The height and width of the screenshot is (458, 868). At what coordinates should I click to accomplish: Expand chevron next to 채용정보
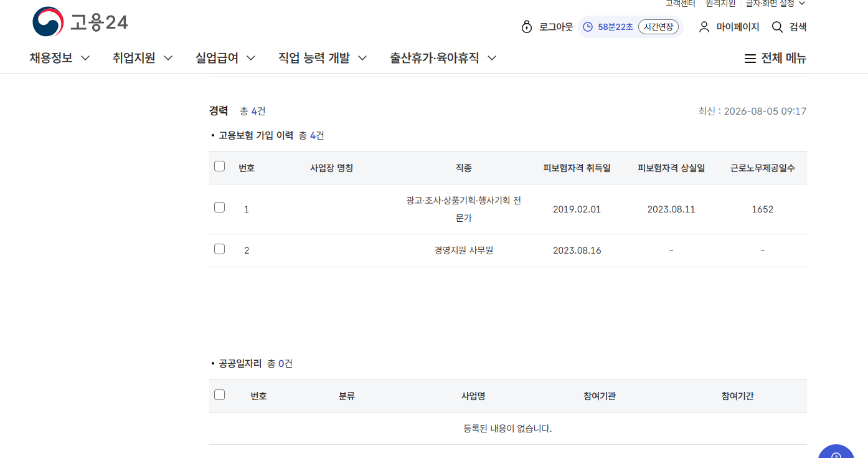[x=85, y=58]
